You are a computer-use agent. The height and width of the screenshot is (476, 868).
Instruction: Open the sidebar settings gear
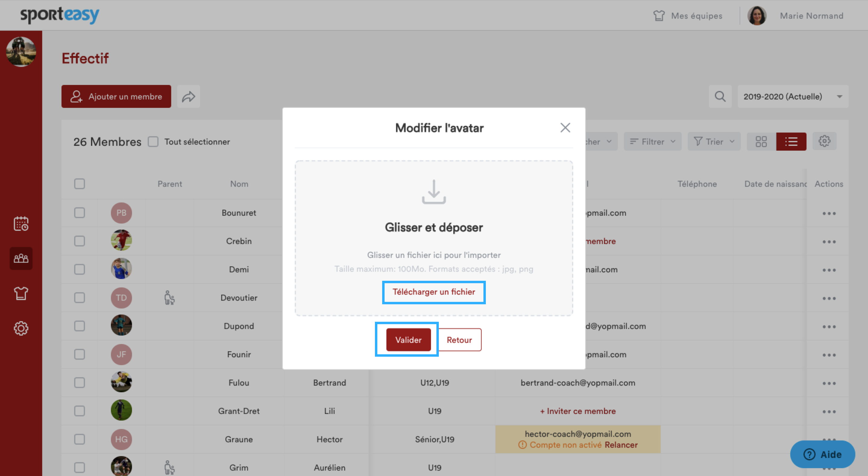pyautogui.click(x=21, y=328)
